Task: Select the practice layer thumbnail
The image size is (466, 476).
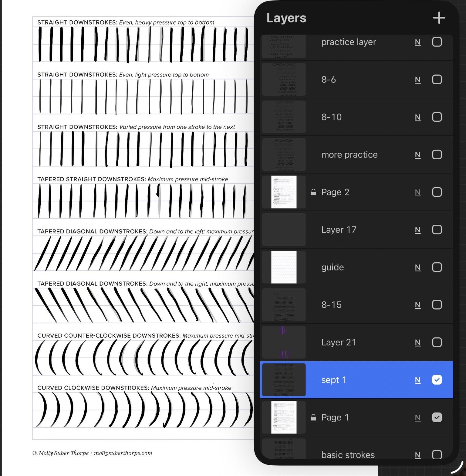Action: pos(284,46)
